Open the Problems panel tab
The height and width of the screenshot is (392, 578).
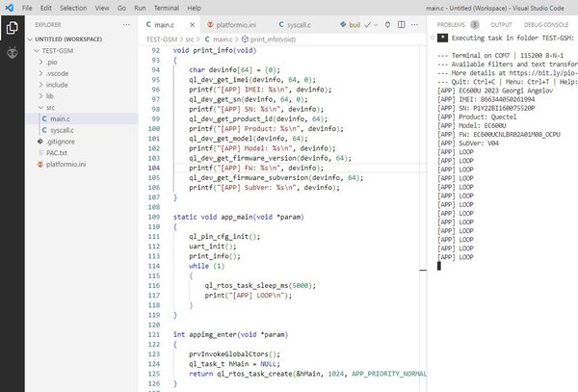pyautogui.click(x=451, y=25)
